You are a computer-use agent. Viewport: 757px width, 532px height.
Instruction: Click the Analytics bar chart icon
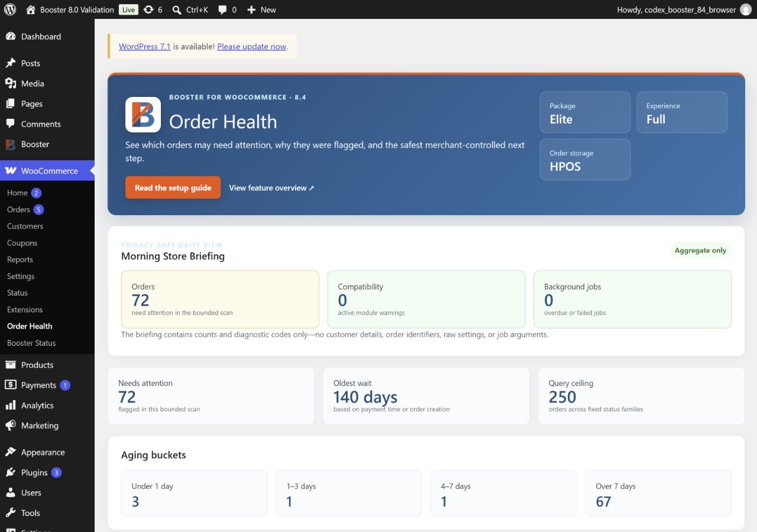coord(11,406)
